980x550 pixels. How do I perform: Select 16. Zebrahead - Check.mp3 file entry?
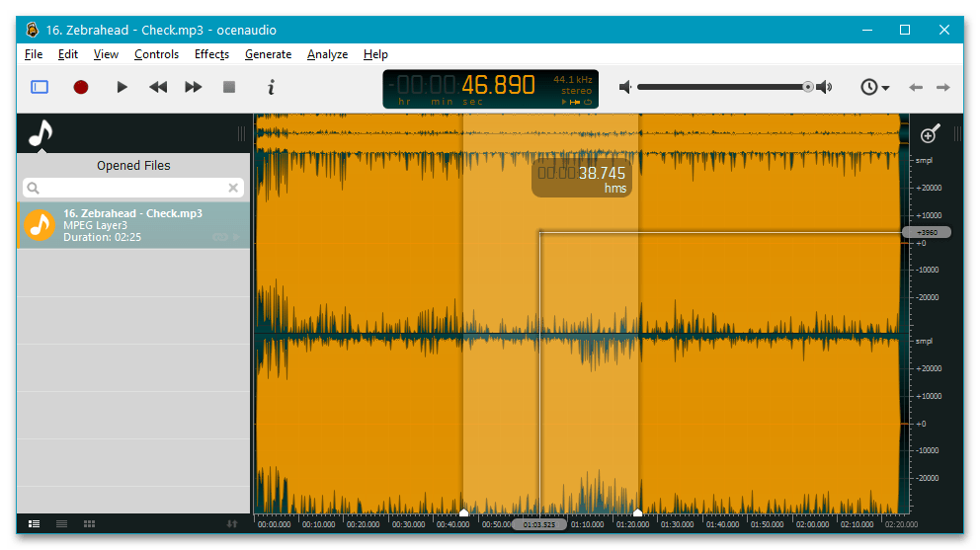133,225
